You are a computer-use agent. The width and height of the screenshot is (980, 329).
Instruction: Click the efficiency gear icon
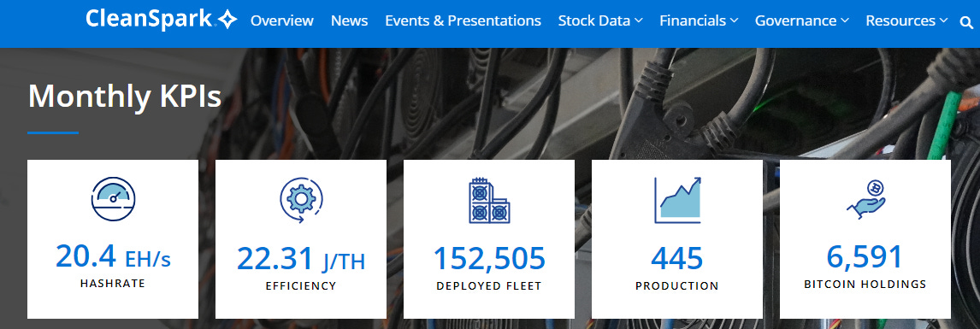[x=301, y=200]
